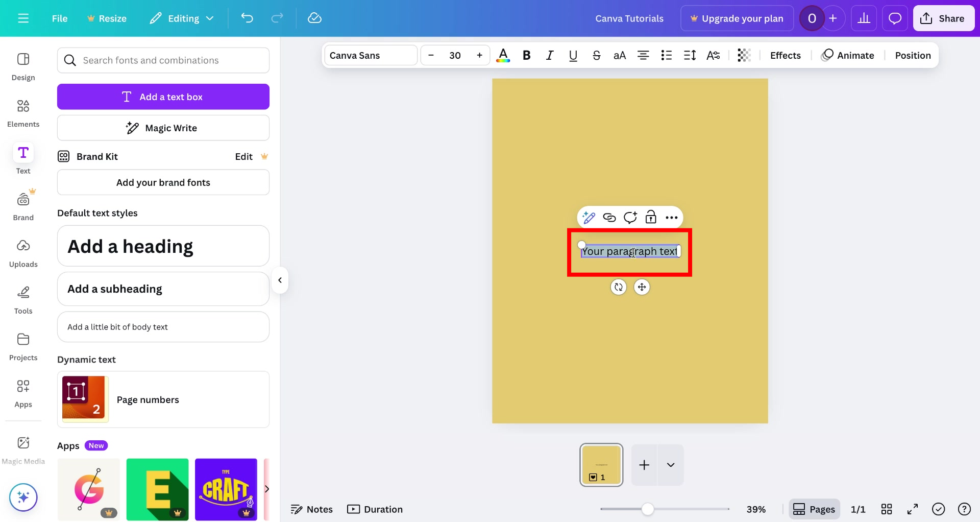This screenshot has height=522, width=980.
Task: Collapse the sidebar panel
Action: click(280, 280)
